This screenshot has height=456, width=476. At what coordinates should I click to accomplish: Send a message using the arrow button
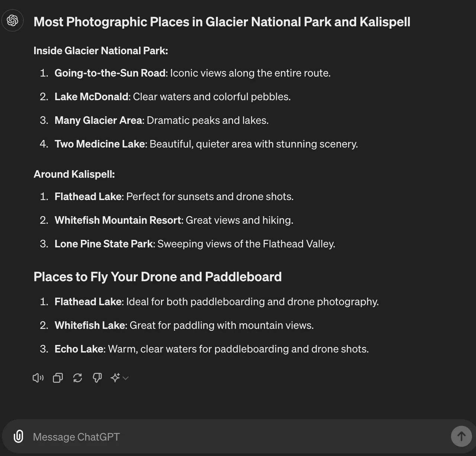point(461,436)
